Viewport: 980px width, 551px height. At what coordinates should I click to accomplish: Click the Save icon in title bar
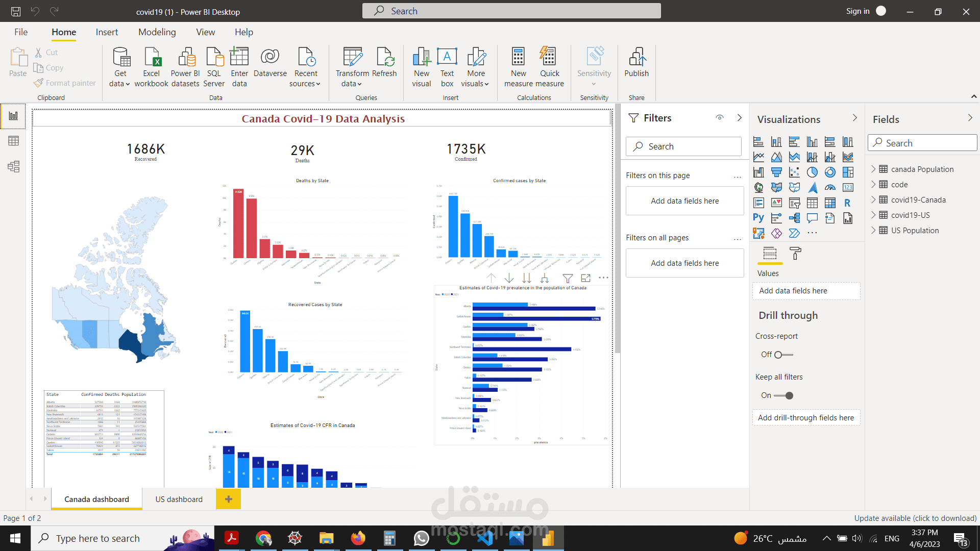(16, 11)
